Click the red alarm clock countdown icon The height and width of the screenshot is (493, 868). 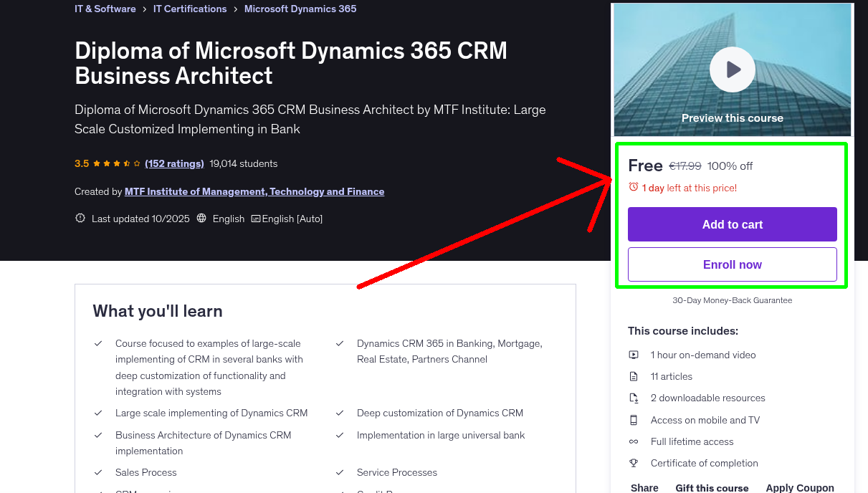coord(632,188)
